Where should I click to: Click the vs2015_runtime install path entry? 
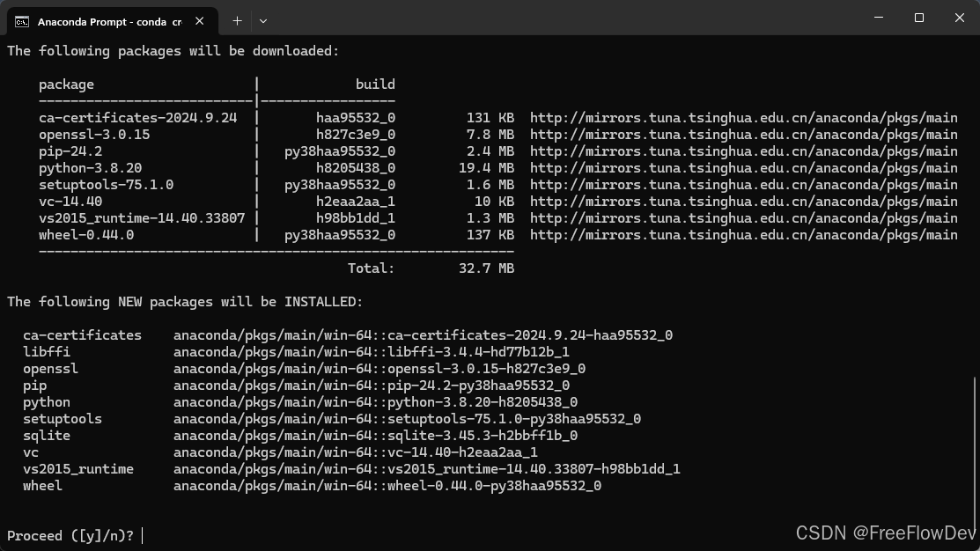coord(427,469)
